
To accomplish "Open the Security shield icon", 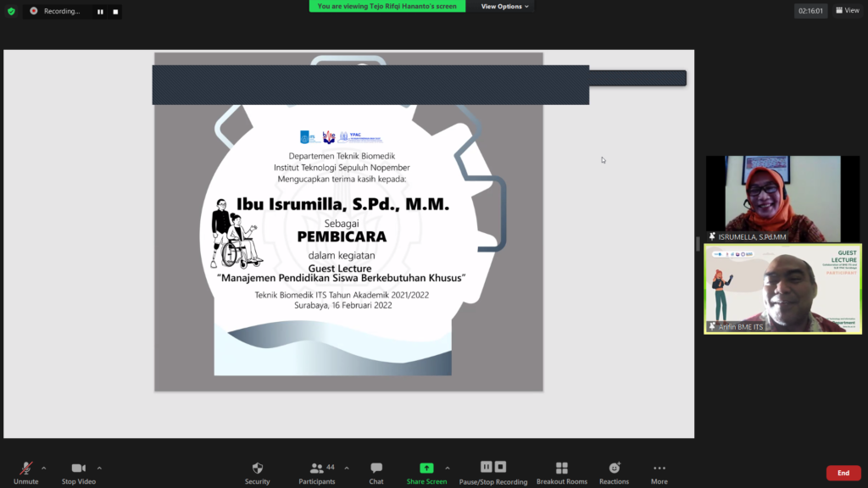I will coord(258,469).
